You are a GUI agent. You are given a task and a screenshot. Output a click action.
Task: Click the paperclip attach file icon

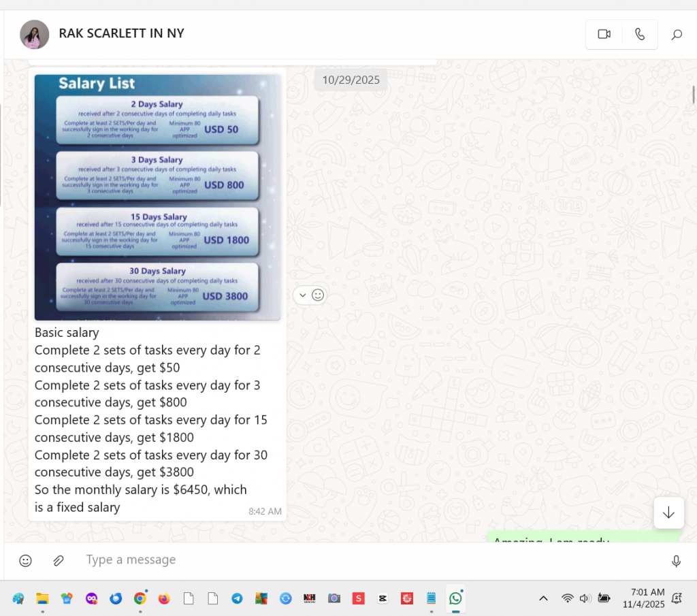point(59,561)
